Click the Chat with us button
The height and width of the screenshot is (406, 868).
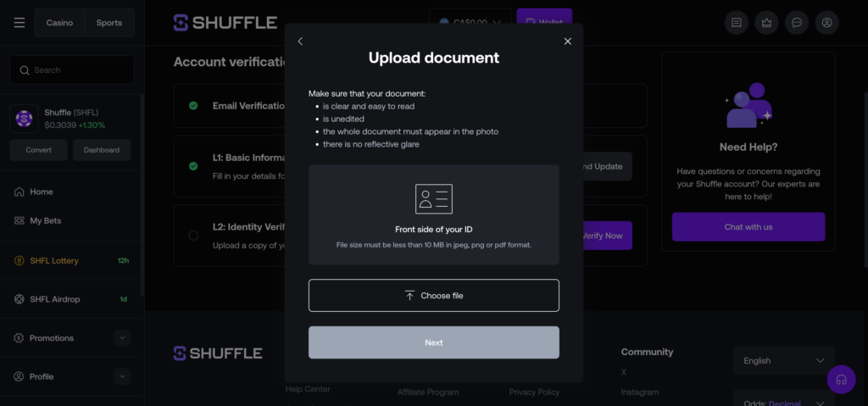(x=748, y=226)
